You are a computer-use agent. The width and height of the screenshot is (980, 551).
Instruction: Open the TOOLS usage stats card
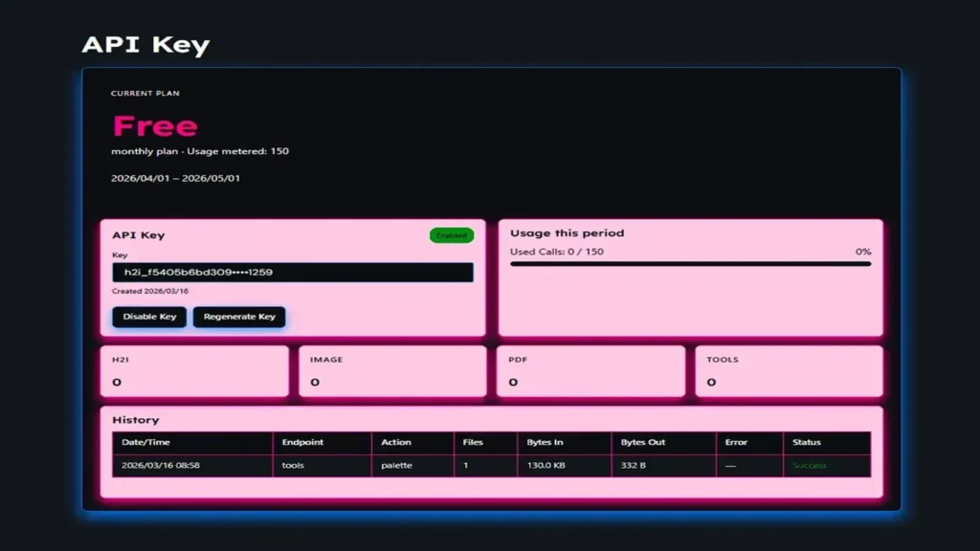coord(788,371)
